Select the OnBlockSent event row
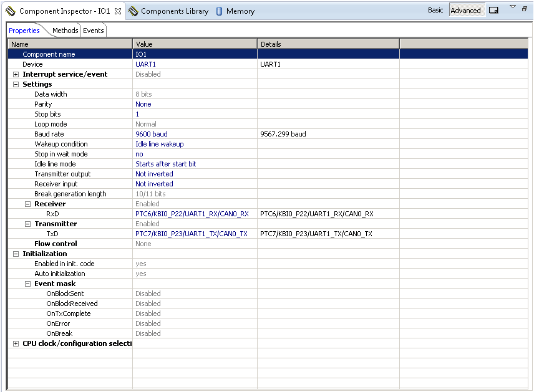The image size is (534, 392). pos(268,294)
